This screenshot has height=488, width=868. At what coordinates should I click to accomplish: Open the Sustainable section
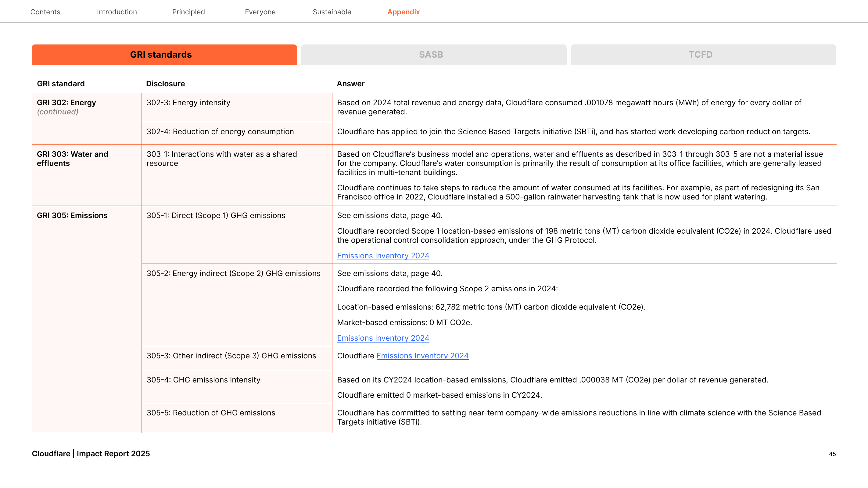pos(332,12)
